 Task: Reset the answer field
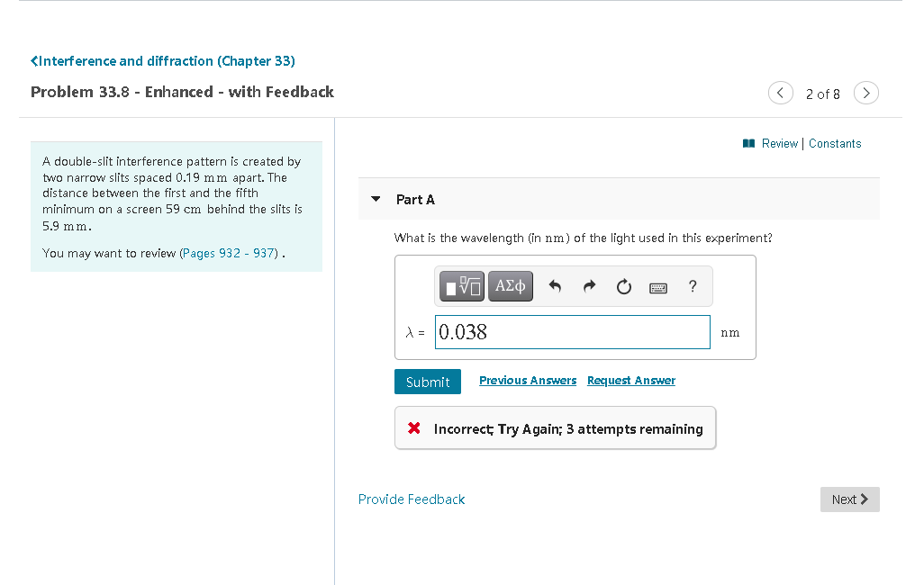(623, 287)
